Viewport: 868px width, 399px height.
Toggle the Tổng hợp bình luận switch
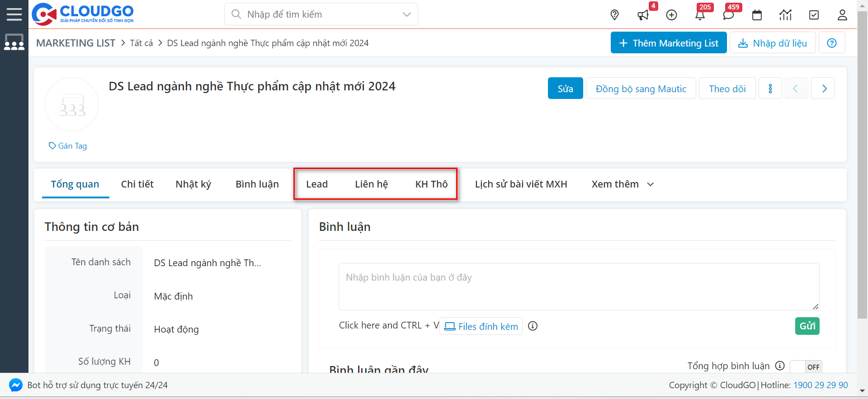[x=806, y=366]
